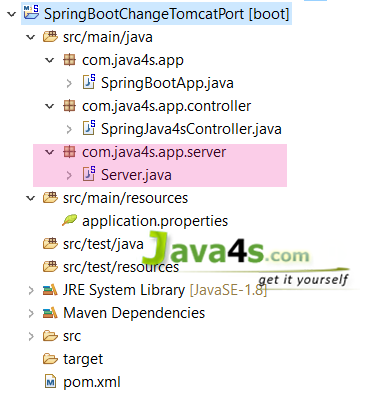Click the SpringBootApp.java file icon
Image resolution: width=379 pixels, height=401 pixels.
click(89, 82)
